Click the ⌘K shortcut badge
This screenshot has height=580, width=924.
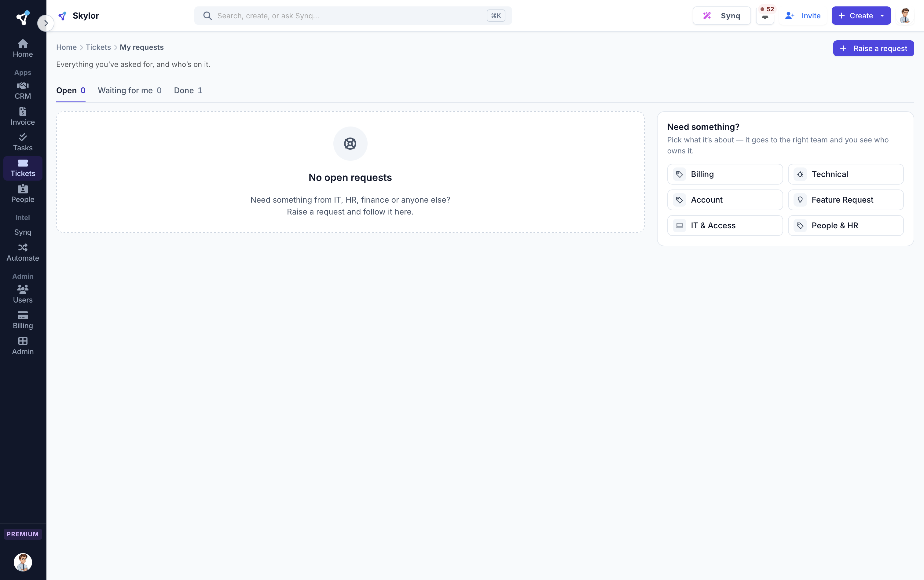(496, 16)
